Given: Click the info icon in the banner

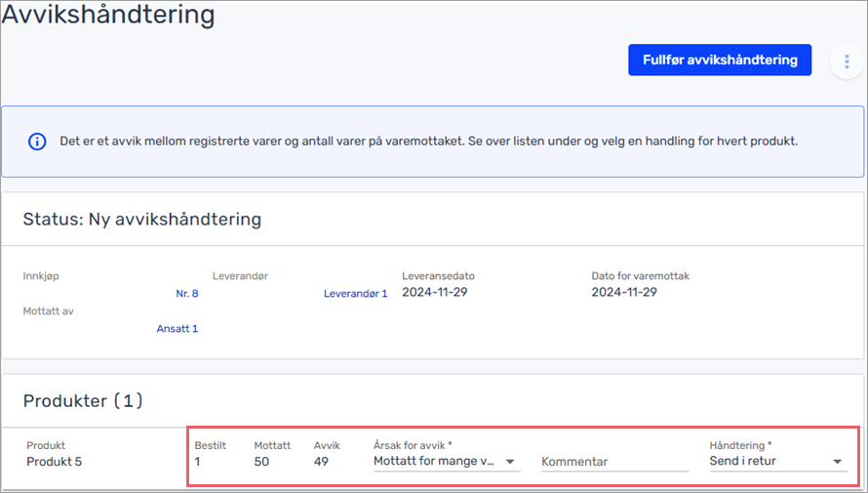Looking at the screenshot, I should (x=37, y=142).
